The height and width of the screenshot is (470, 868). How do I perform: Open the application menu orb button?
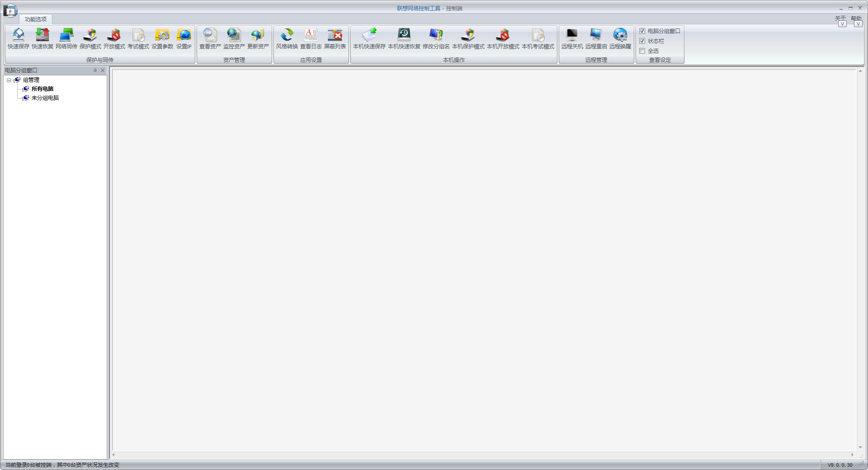[x=10, y=10]
